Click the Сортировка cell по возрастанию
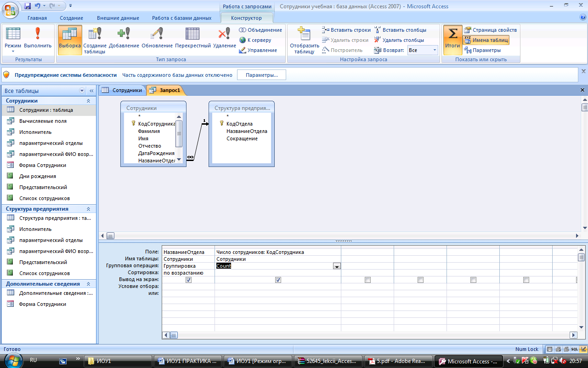 click(x=188, y=273)
